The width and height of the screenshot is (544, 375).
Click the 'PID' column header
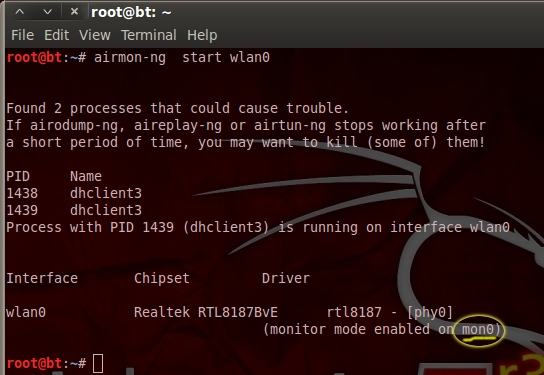coord(18,176)
